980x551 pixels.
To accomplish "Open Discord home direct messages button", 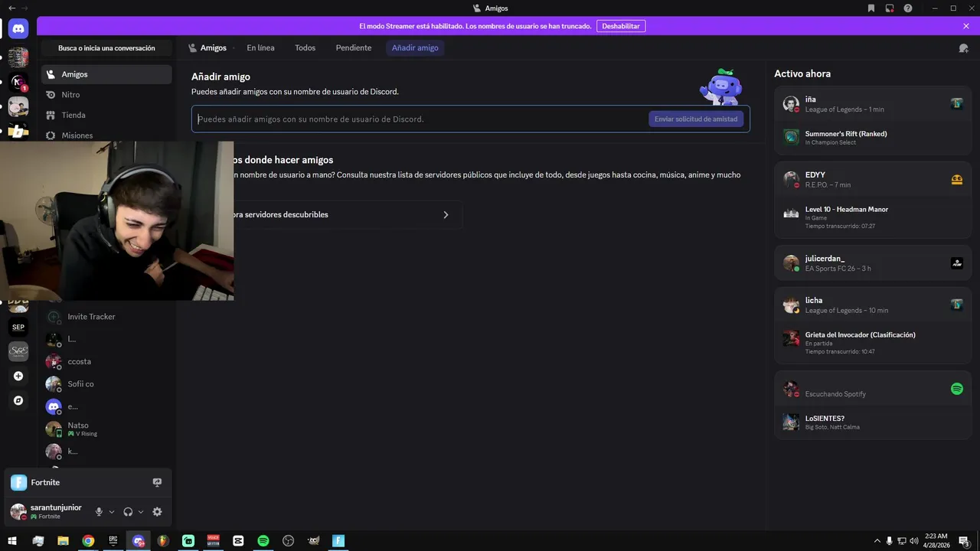I will point(18,29).
